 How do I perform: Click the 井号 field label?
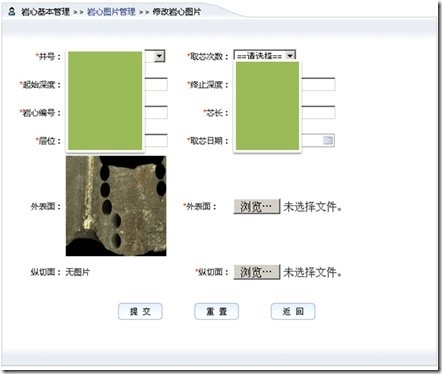coord(49,56)
